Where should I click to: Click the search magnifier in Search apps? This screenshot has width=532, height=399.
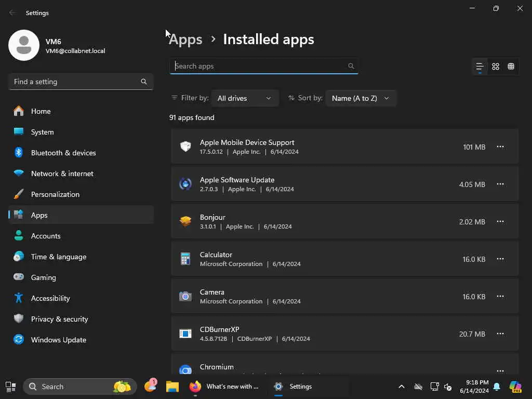(x=351, y=66)
